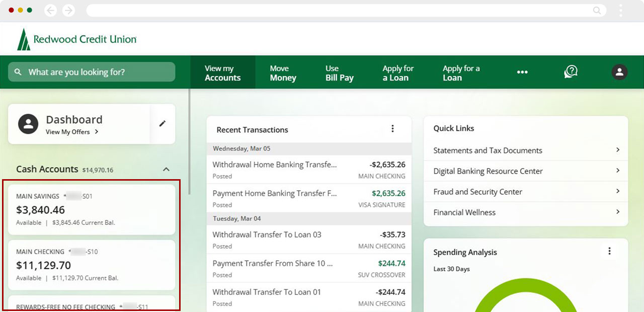Open the Use Bill Pay menu
The width and height of the screenshot is (644, 312).
340,73
